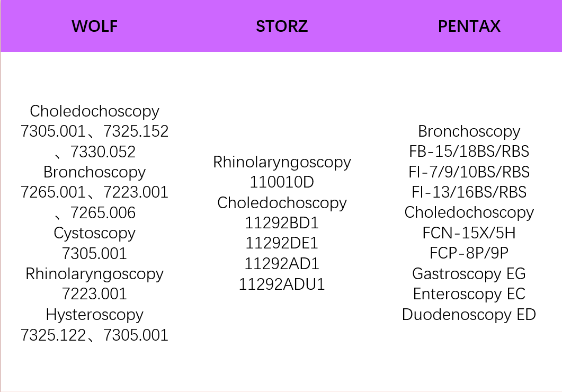Viewport: 562px width, 392px height.
Task: Click STORZ model 11292BD1
Action: pos(282,223)
